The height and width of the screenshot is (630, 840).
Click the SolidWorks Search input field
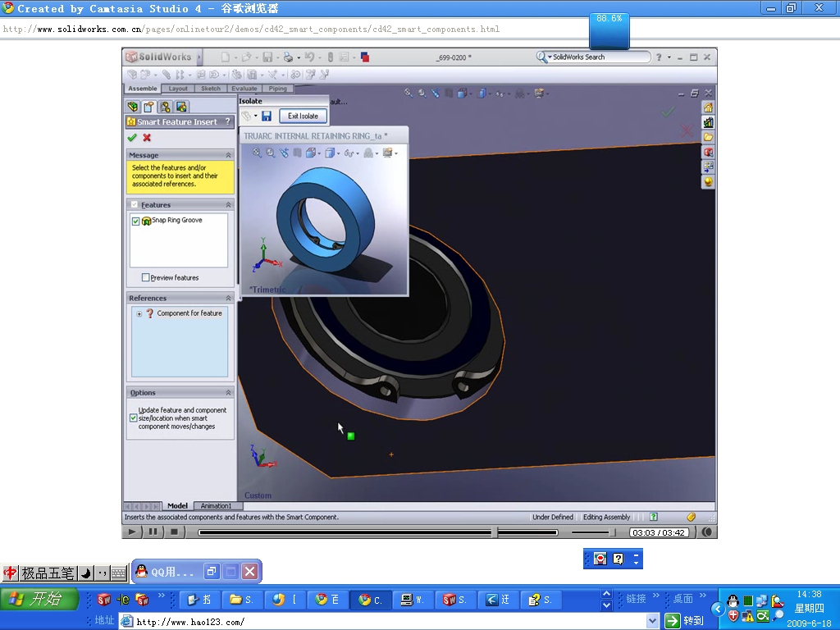point(600,57)
